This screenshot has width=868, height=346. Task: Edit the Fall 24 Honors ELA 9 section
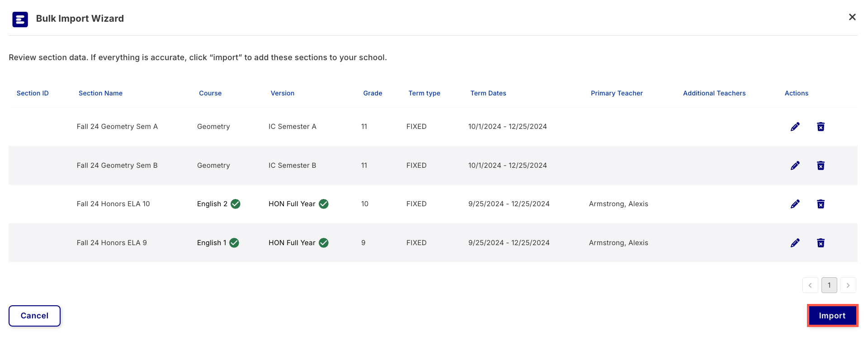pyautogui.click(x=795, y=243)
